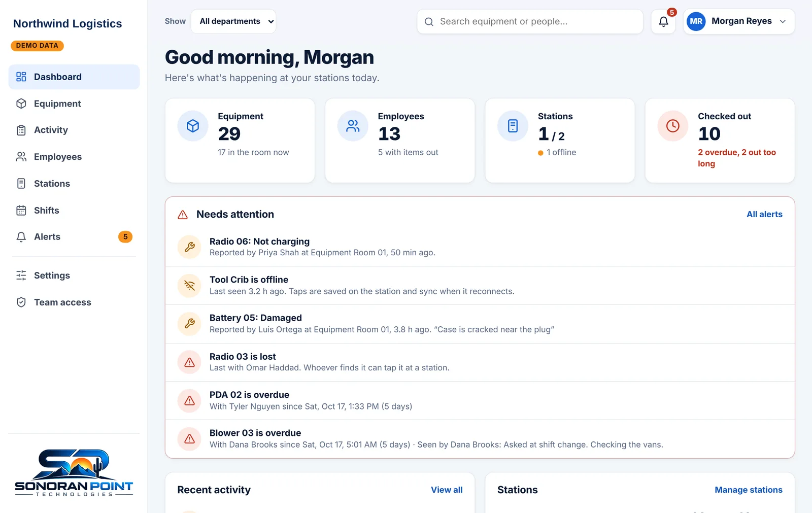The image size is (812, 513).
Task: Open the Radio 06: Not charging alert
Action: [480, 247]
